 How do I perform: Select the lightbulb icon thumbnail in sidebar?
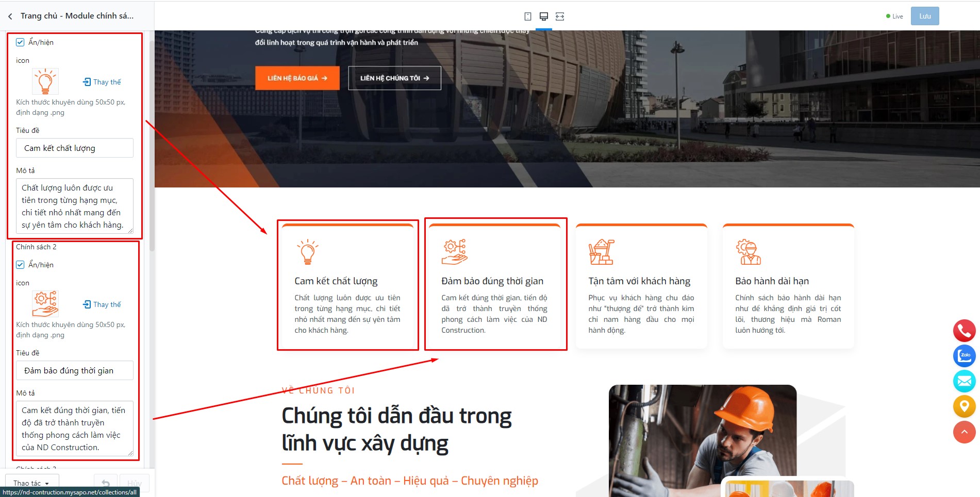pyautogui.click(x=45, y=81)
